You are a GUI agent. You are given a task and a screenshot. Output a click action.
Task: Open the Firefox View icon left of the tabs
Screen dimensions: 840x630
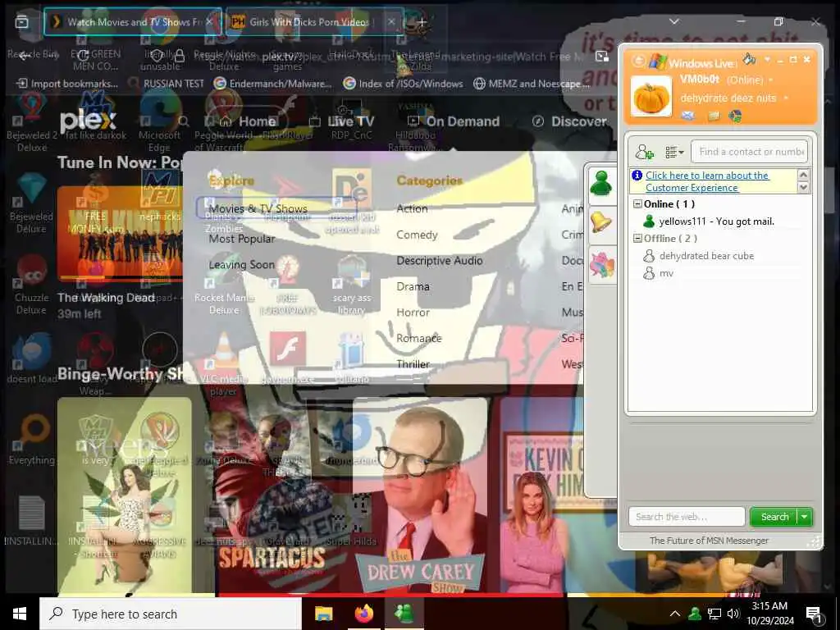pyautogui.click(x=22, y=22)
